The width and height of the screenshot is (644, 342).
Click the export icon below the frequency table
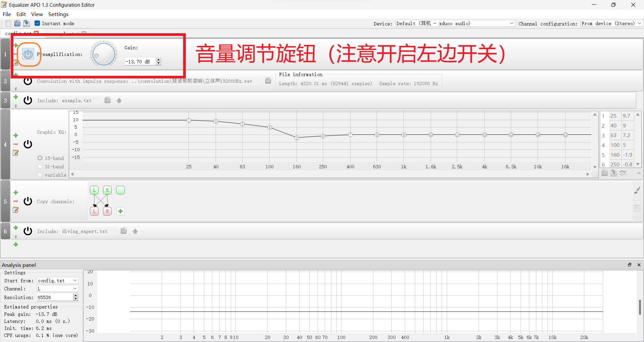614,173
